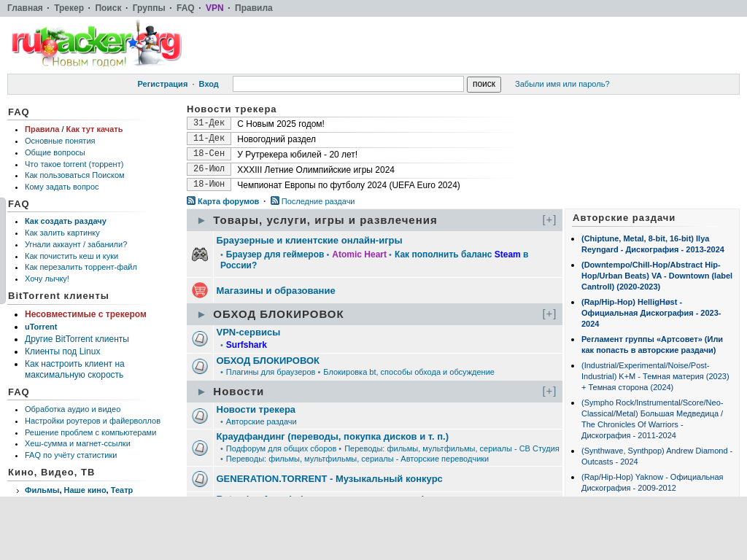Open Регламент группы «Артсовет» link
The image size is (747, 560).
651,345
